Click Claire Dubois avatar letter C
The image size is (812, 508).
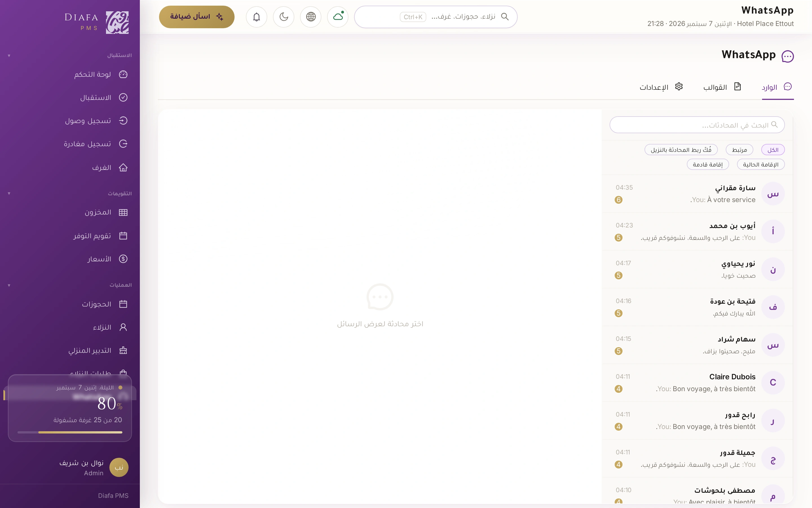click(773, 383)
